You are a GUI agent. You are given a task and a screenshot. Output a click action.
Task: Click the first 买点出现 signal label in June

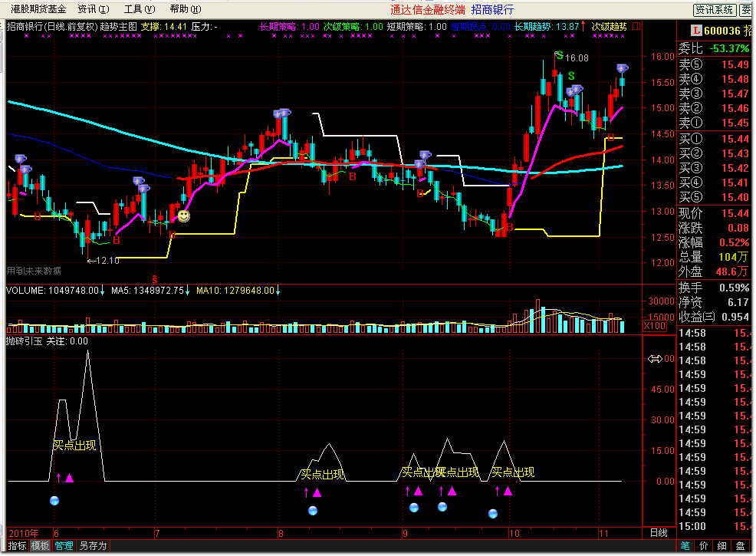pos(74,445)
